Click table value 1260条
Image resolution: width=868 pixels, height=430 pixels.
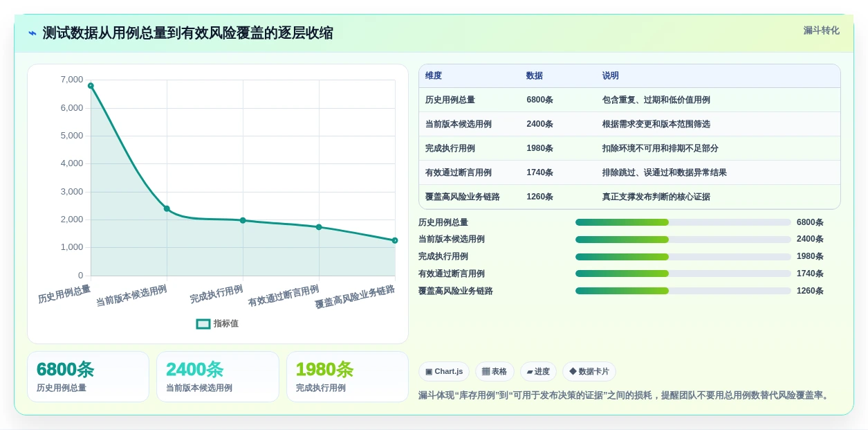click(x=539, y=197)
